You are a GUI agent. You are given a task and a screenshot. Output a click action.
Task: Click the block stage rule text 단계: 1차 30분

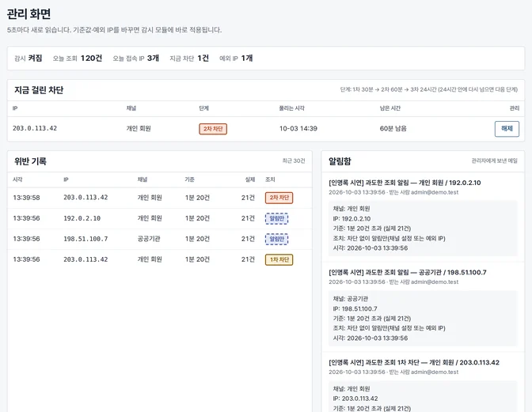click(429, 89)
